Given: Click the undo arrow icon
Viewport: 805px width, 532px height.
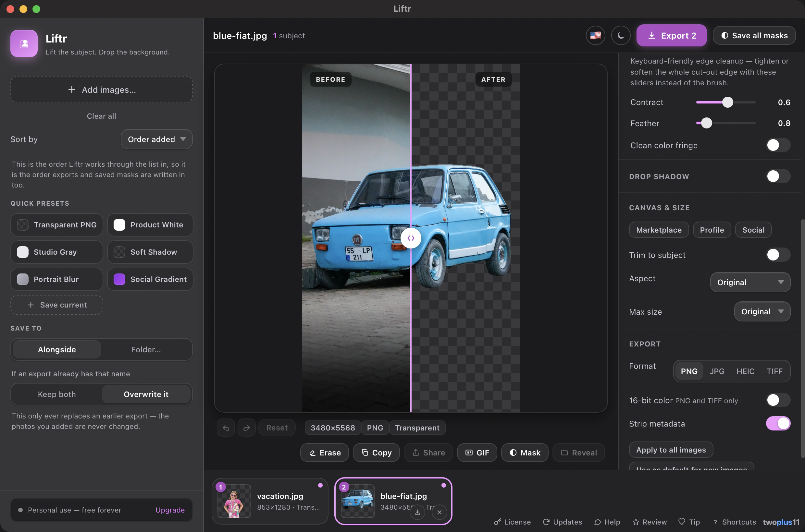Looking at the screenshot, I should [226, 428].
